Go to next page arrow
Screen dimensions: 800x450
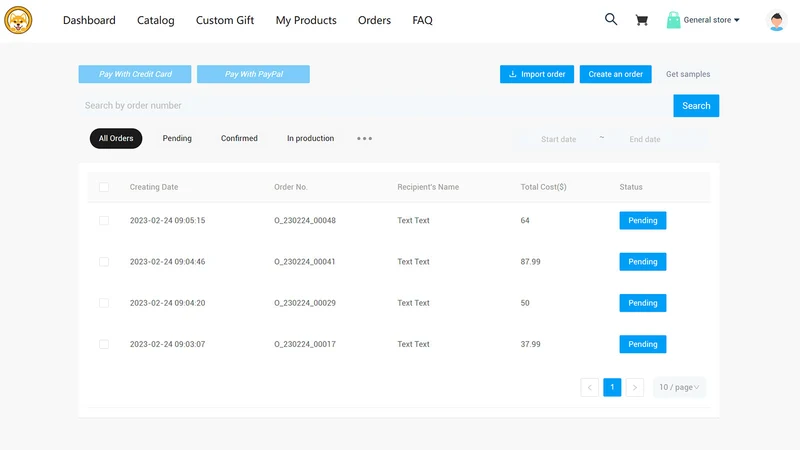click(635, 387)
